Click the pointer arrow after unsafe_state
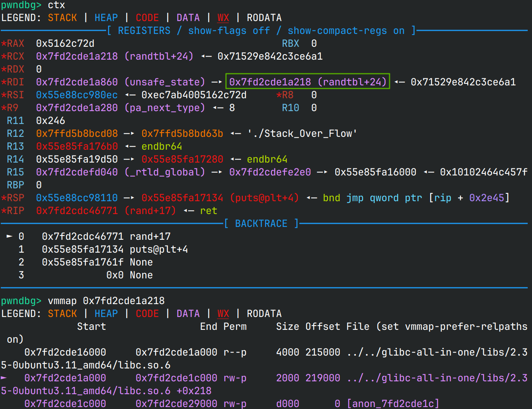 pyautogui.click(x=217, y=82)
